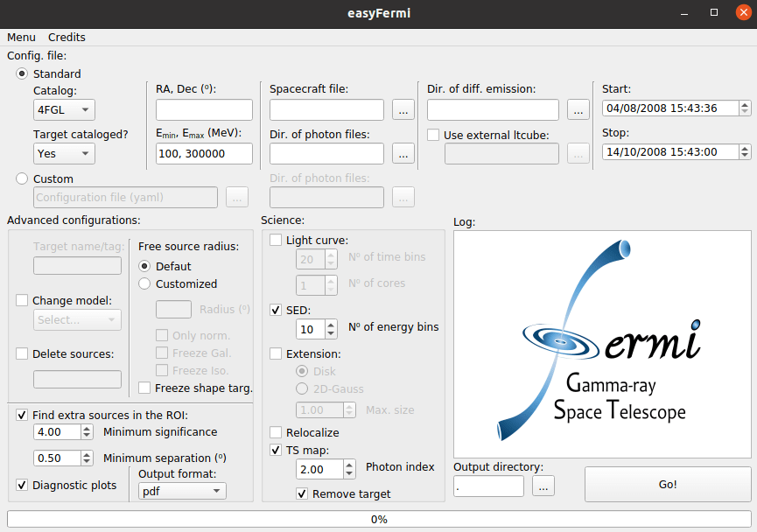
Task: Expand the Target cataloged dropdown
Action: [64, 154]
